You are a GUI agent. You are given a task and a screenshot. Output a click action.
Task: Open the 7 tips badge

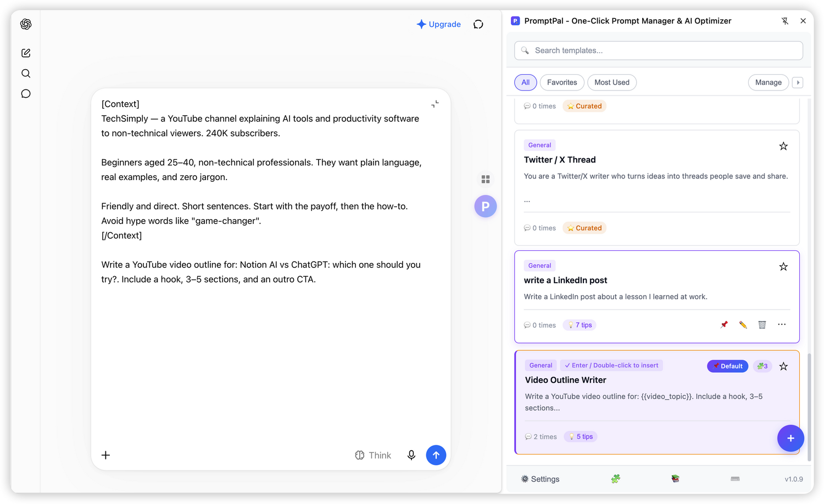[x=580, y=325]
